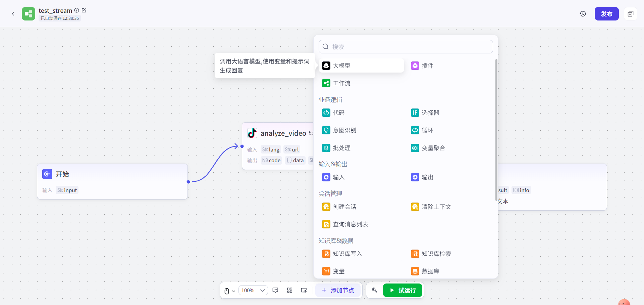The width and height of the screenshot is (644, 305).
Task: Select the 意图识别 intent recognition node
Action: point(345,130)
